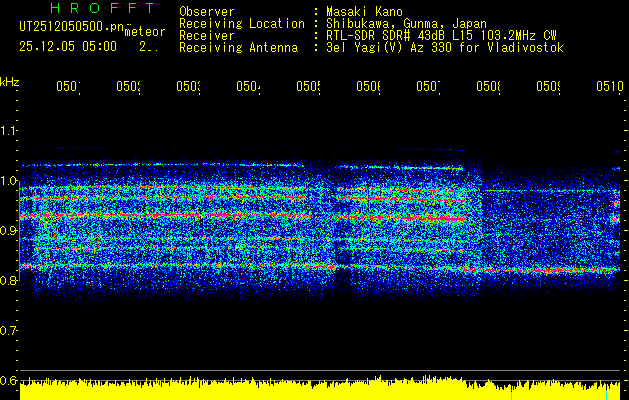Click the 0.8 frequency axis label

pos(8,280)
